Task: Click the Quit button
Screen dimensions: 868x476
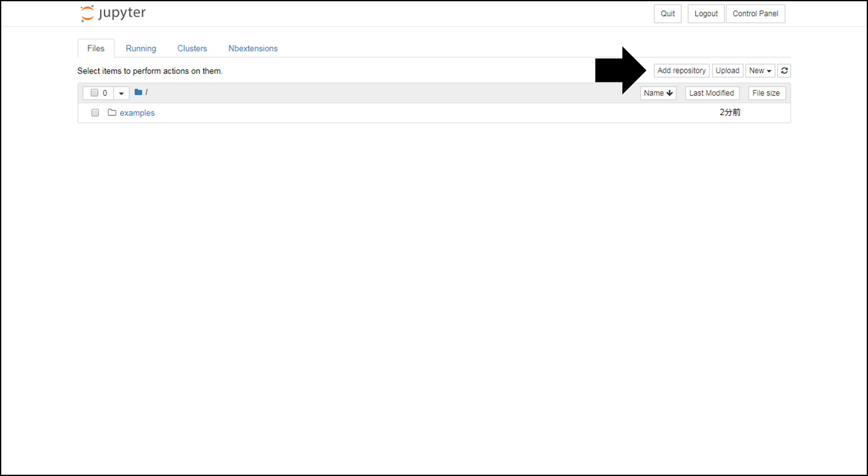Action: pyautogui.click(x=667, y=14)
